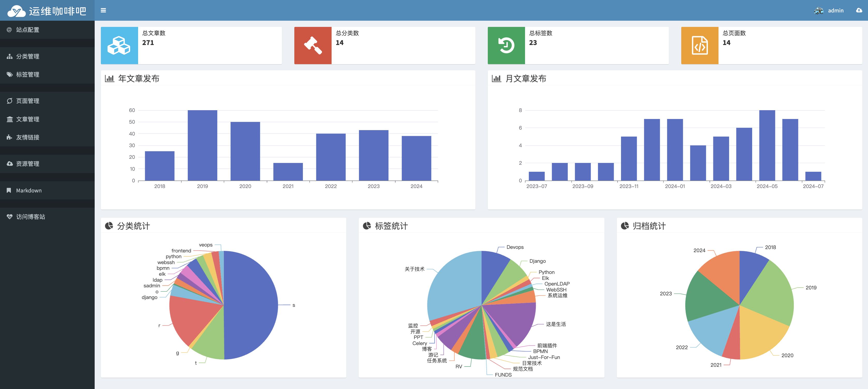
Task: Click the yearly articles bar chart icon
Action: point(109,79)
